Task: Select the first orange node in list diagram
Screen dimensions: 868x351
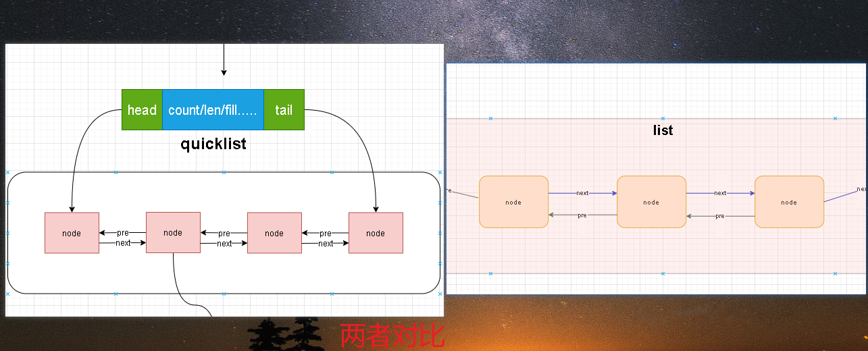Action: click(513, 202)
